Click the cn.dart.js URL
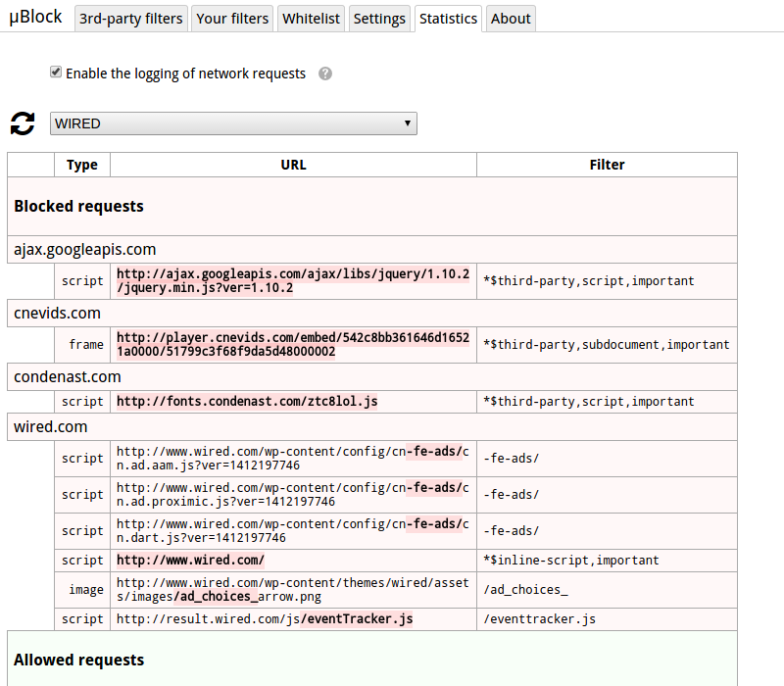 (293, 531)
